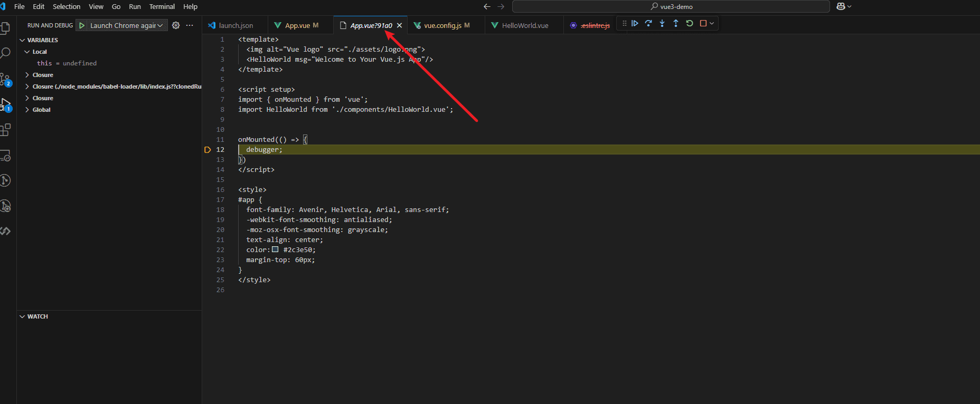Image resolution: width=980 pixels, height=404 pixels.
Task: Open the Go menu
Action: tap(116, 6)
